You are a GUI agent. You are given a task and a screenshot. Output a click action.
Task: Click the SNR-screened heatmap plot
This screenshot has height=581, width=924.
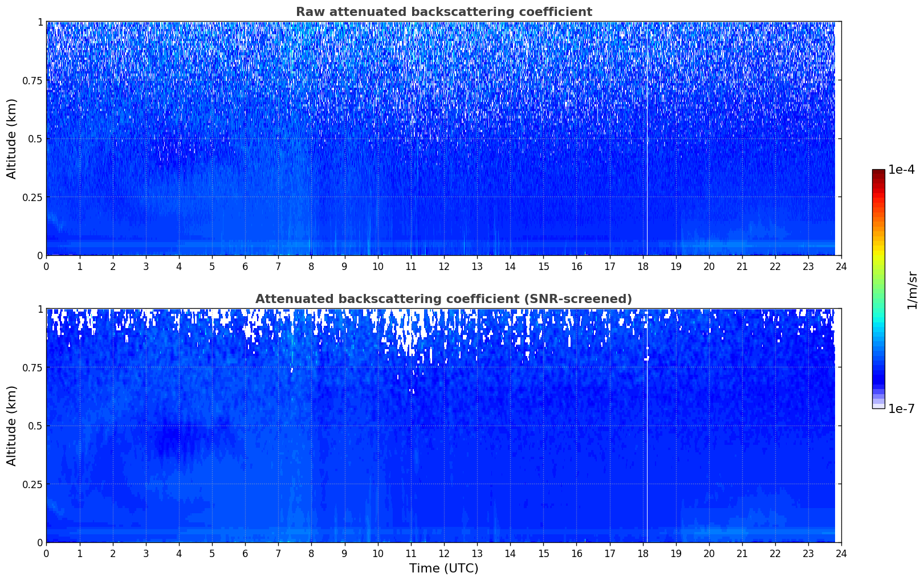(443, 425)
